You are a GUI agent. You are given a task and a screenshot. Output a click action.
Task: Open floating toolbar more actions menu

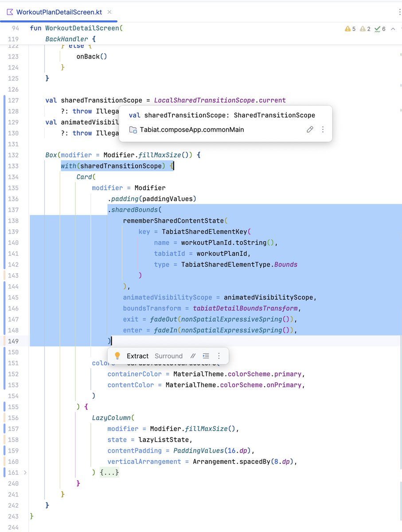[219, 356]
